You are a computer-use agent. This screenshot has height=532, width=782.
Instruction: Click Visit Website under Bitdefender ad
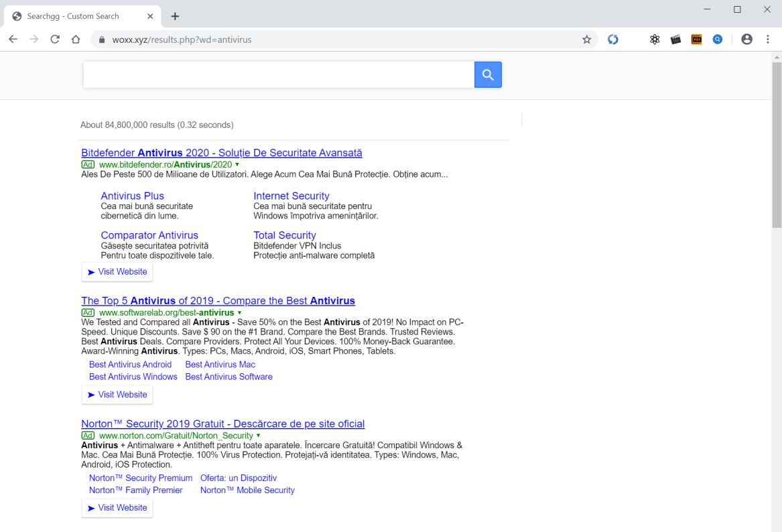tap(117, 272)
